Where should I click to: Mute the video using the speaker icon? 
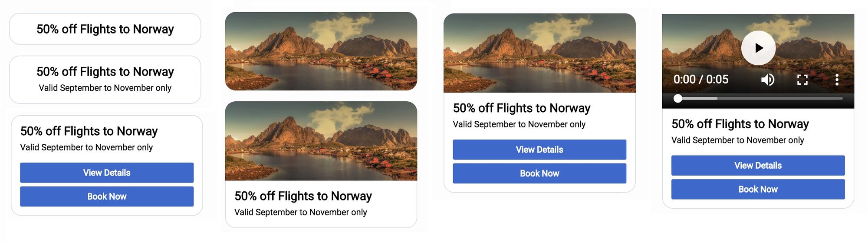pyautogui.click(x=767, y=80)
